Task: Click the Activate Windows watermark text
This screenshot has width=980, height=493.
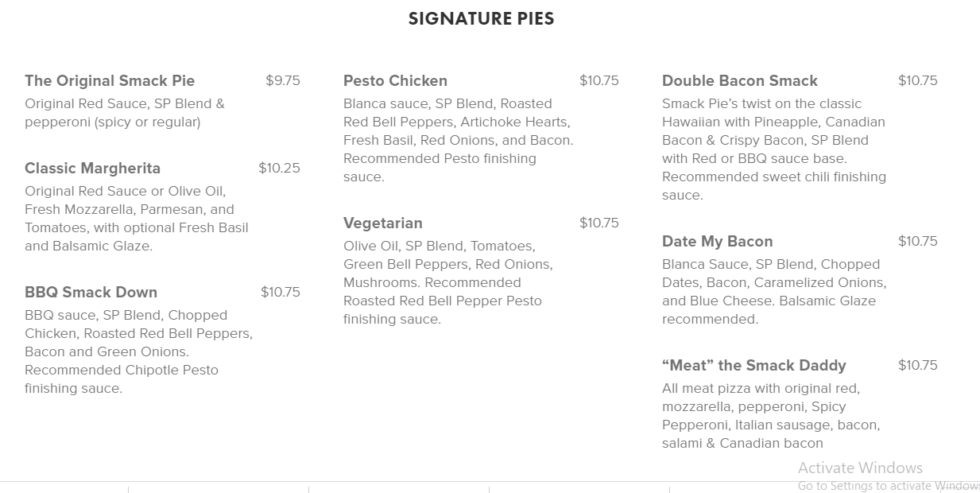Action: pos(860,468)
